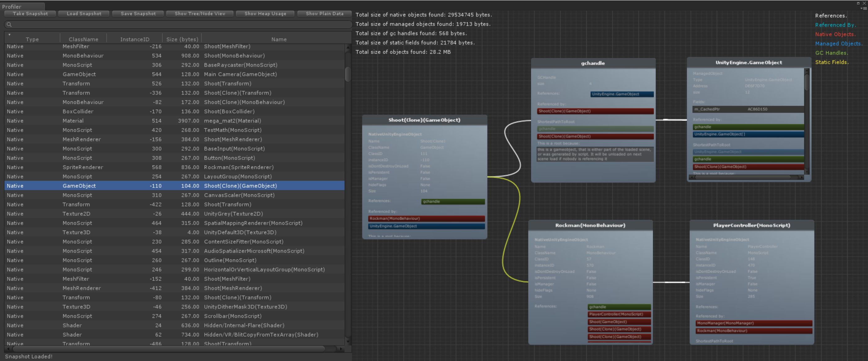Click the Show Heap Usage button
Image resolution: width=868 pixels, height=361 pixels.
pyautogui.click(x=265, y=14)
